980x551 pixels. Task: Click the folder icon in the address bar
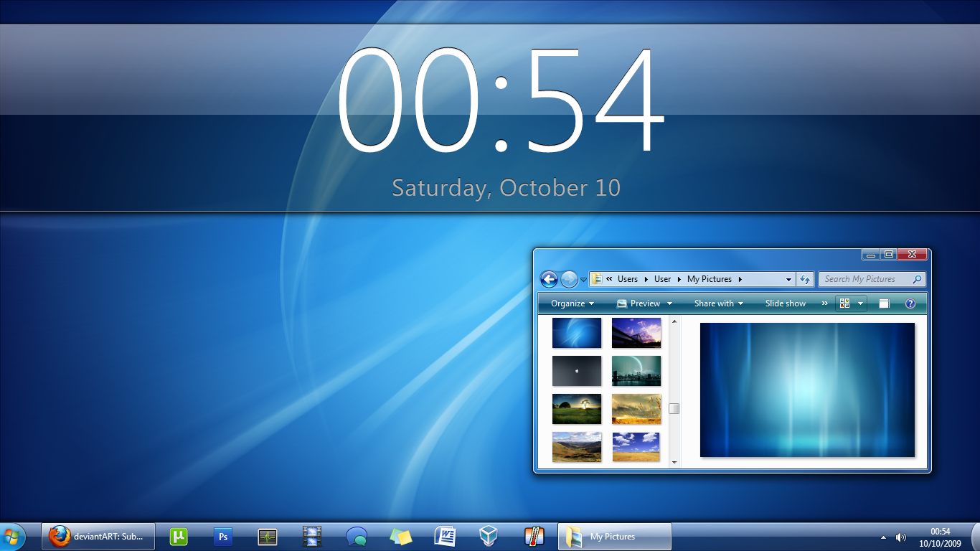coord(597,279)
